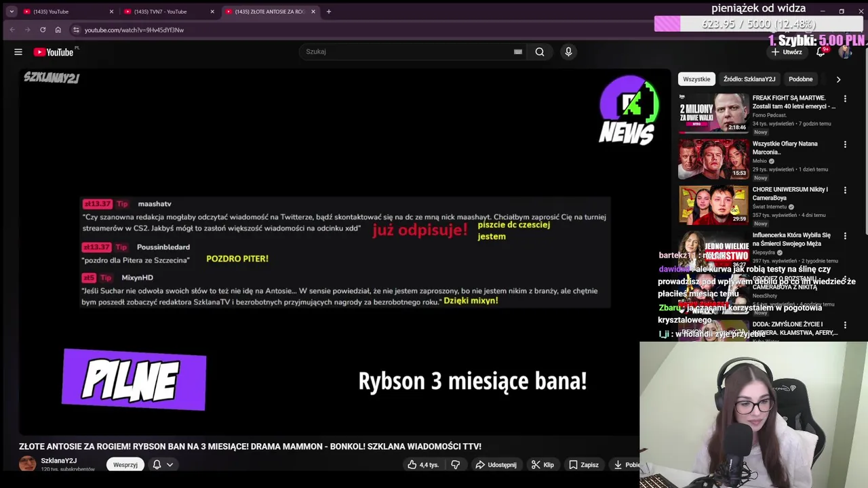Open the tab search dropdown arrow
The width and height of the screenshot is (868, 488).
(x=11, y=12)
